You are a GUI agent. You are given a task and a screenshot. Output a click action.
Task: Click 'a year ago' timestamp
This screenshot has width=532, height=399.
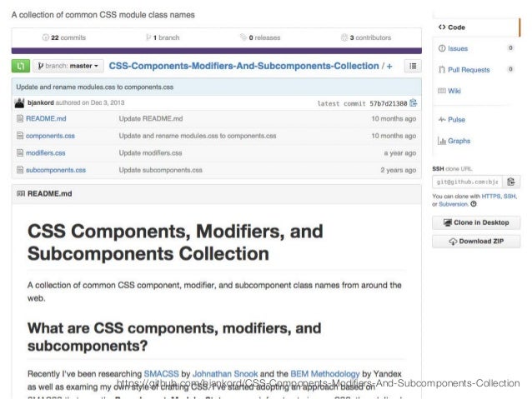(400, 153)
